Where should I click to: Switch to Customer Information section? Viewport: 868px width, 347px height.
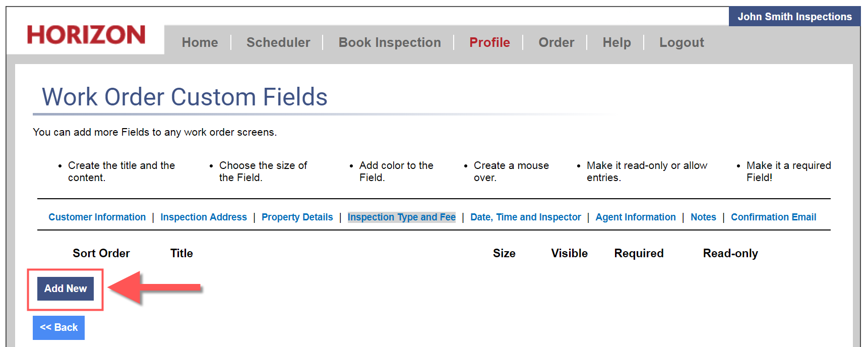(x=97, y=217)
